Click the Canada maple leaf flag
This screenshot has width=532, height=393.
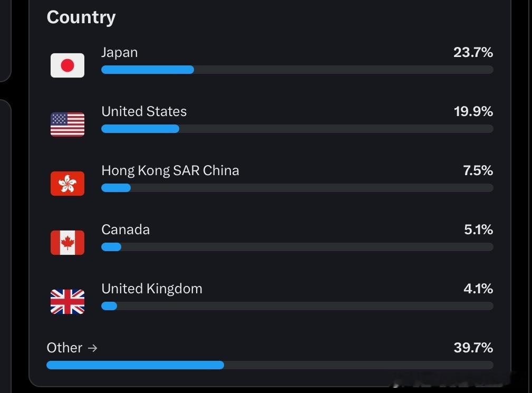(x=67, y=242)
